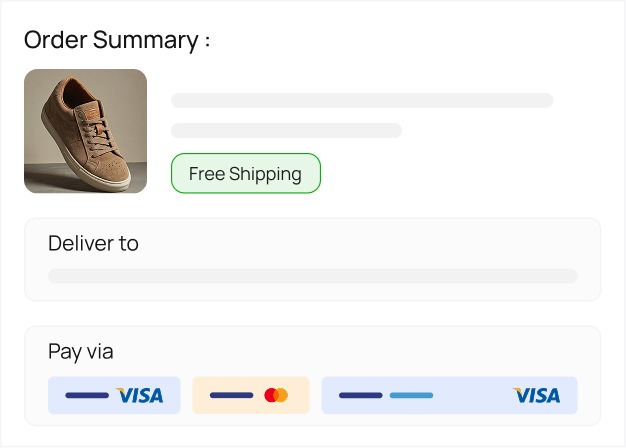Viewport: 626px width, 448px height.
Task: Click the light blue line on the wide card
Action: [411, 396]
